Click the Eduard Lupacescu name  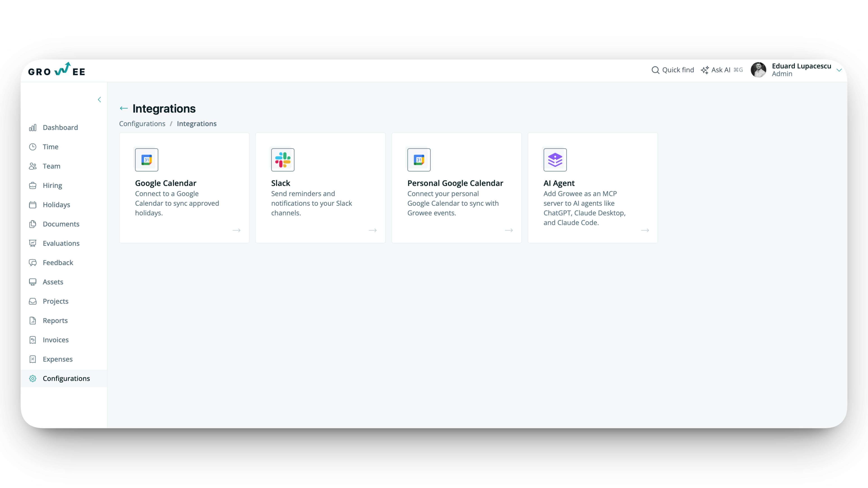(x=801, y=66)
